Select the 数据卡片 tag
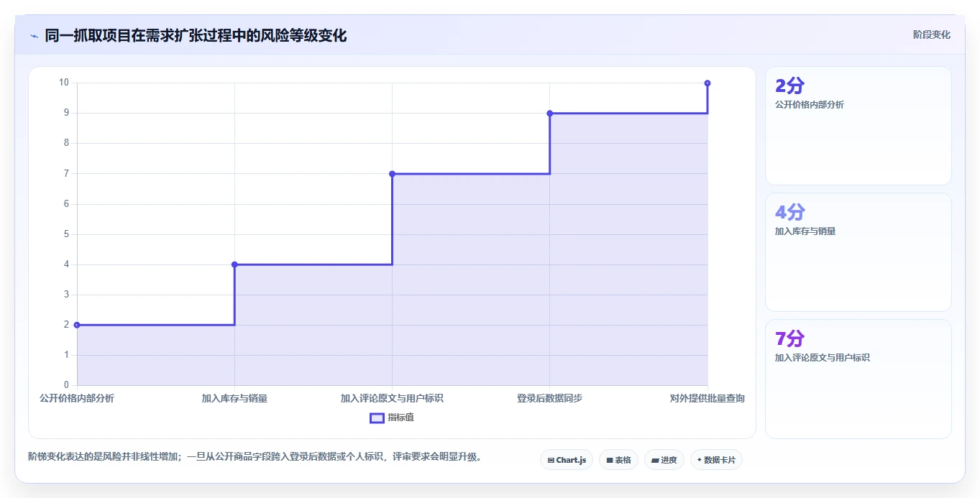The height and width of the screenshot is (498, 980). pos(716,460)
